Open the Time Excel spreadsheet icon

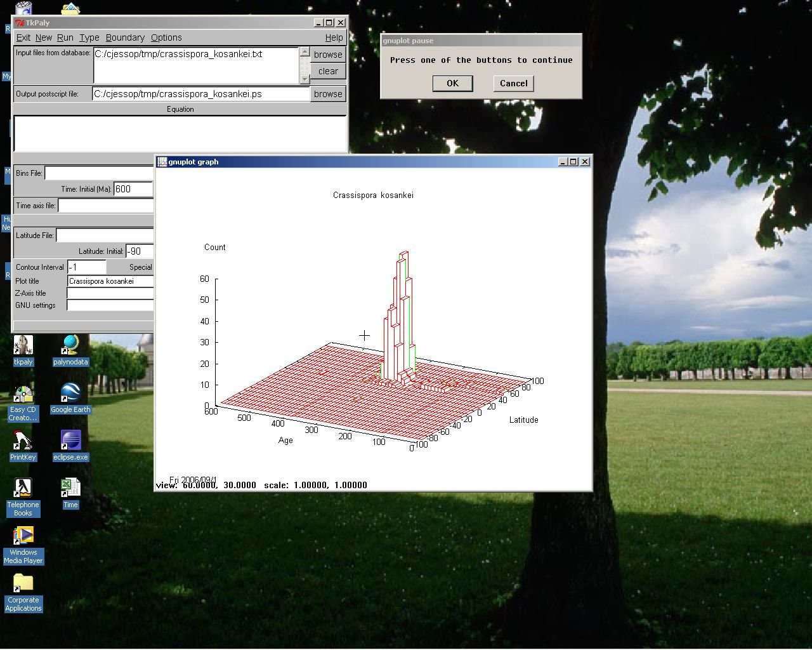point(70,489)
